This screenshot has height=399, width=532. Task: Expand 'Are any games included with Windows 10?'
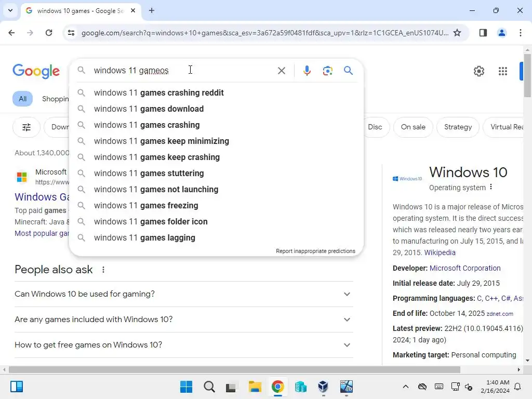184,320
